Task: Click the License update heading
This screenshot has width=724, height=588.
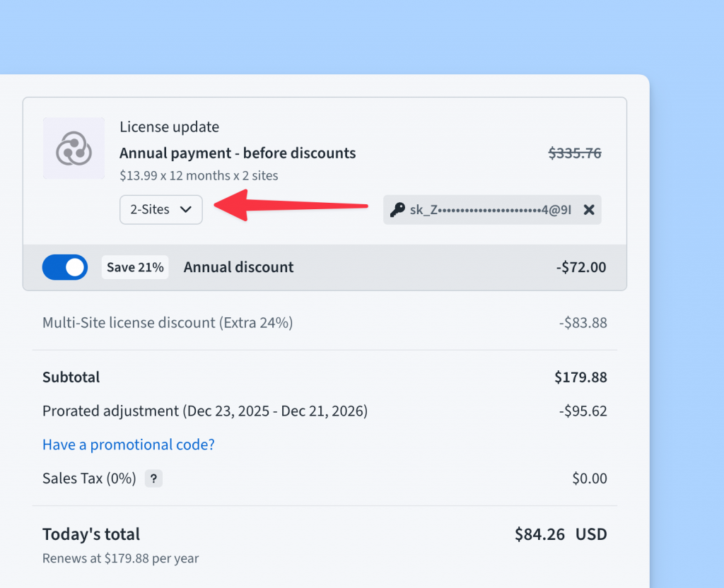Action: point(170,127)
